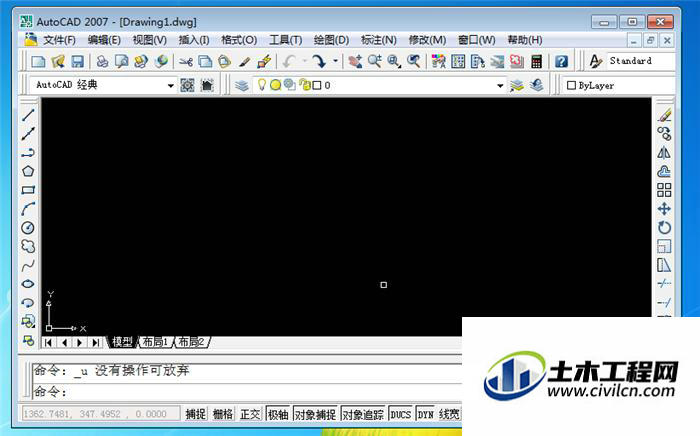Image resolution: width=700 pixels, height=436 pixels.
Task: Click the Redo arrow icon
Action: click(319, 61)
